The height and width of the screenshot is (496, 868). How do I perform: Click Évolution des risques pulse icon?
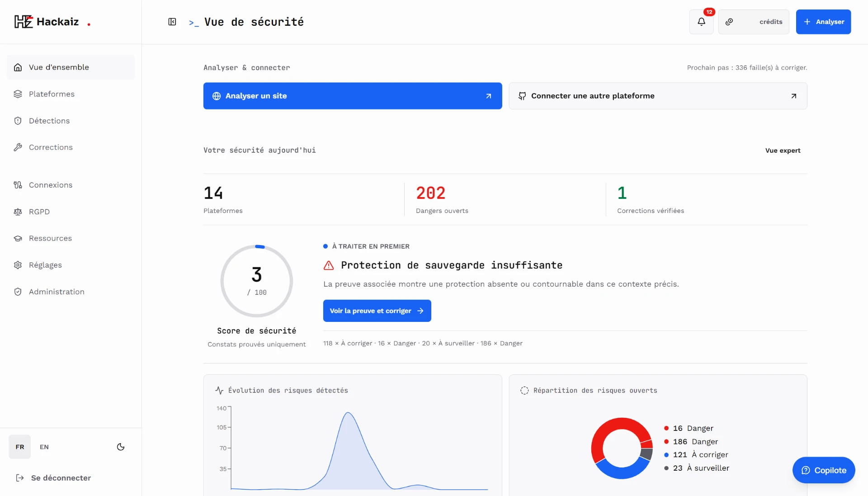pyautogui.click(x=219, y=390)
